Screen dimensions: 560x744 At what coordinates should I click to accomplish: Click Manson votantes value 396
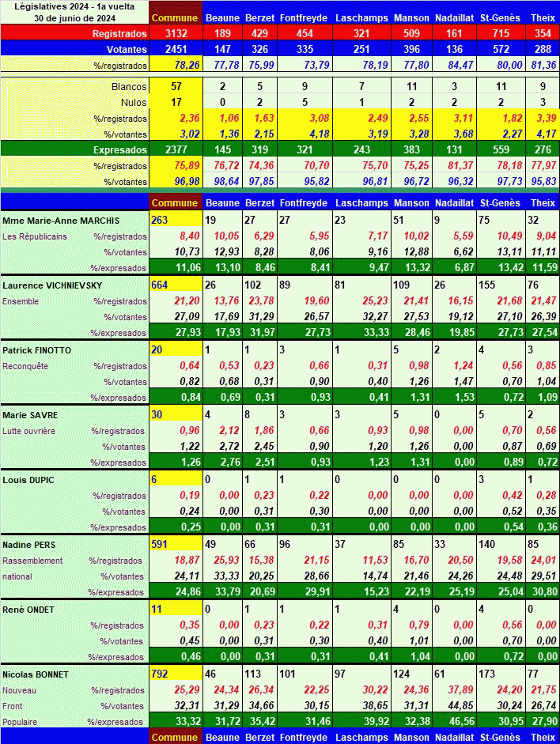pyautogui.click(x=411, y=49)
